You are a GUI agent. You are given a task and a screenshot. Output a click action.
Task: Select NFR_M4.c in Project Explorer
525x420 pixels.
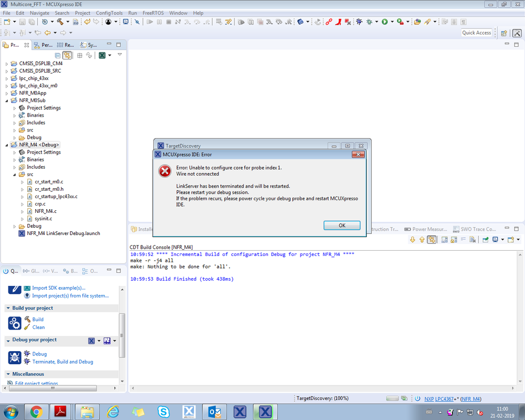coord(46,211)
